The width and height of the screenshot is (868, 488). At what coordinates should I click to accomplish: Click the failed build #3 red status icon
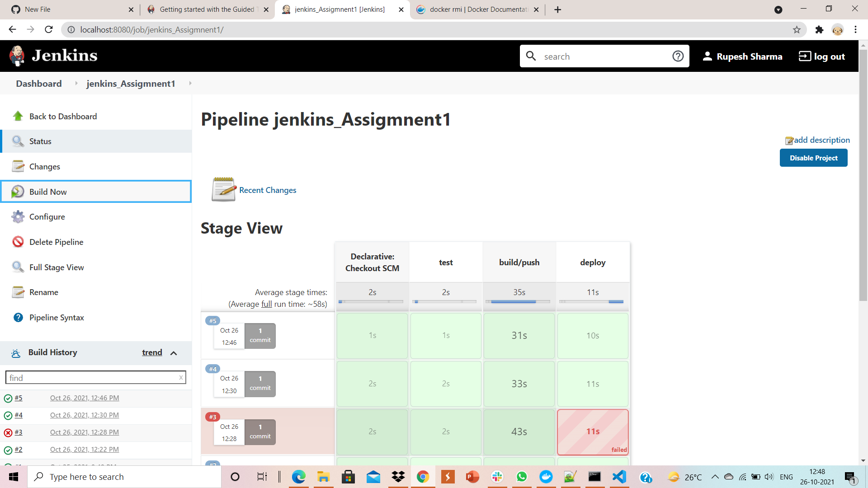click(x=8, y=432)
